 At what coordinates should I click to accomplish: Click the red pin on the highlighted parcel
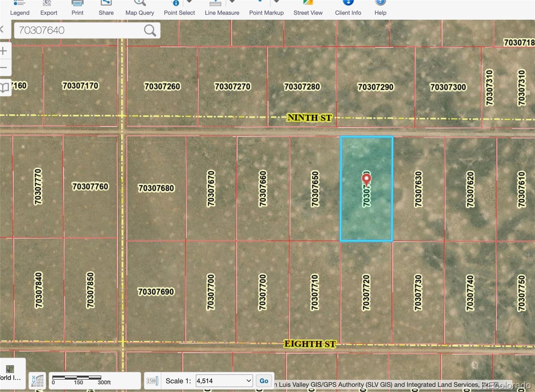pos(366,179)
